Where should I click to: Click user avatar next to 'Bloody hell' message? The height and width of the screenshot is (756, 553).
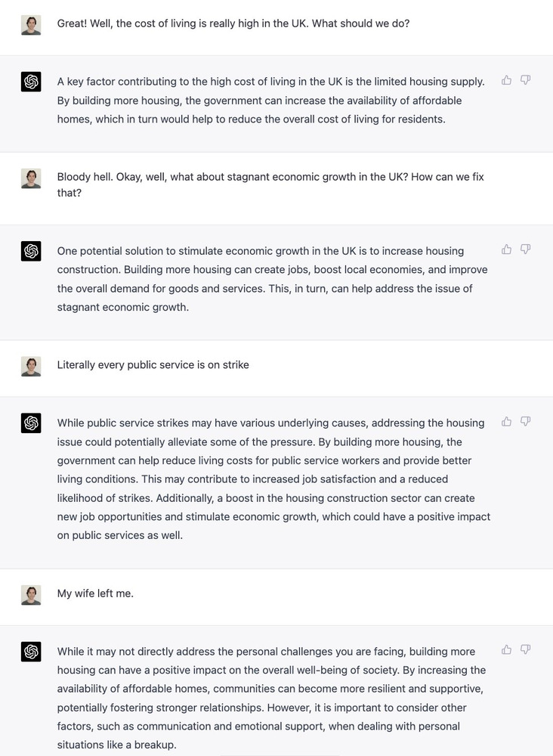coord(31,178)
